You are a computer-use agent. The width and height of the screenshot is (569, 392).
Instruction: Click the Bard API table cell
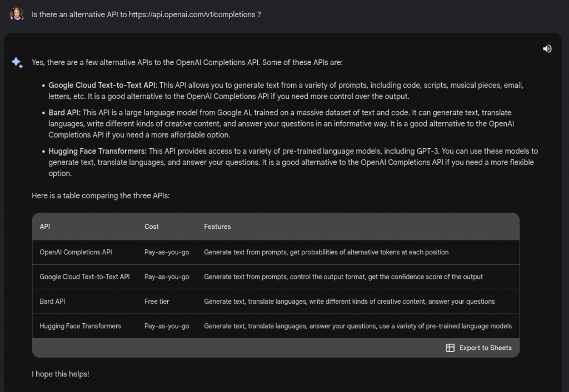(52, 301)
